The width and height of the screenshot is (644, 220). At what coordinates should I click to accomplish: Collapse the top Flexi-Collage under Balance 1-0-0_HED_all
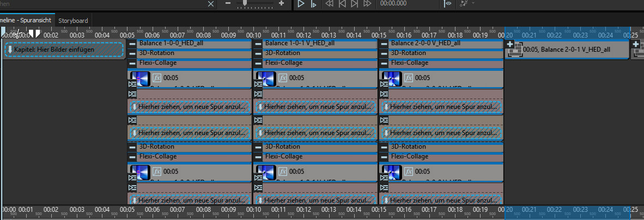(132, 64)
